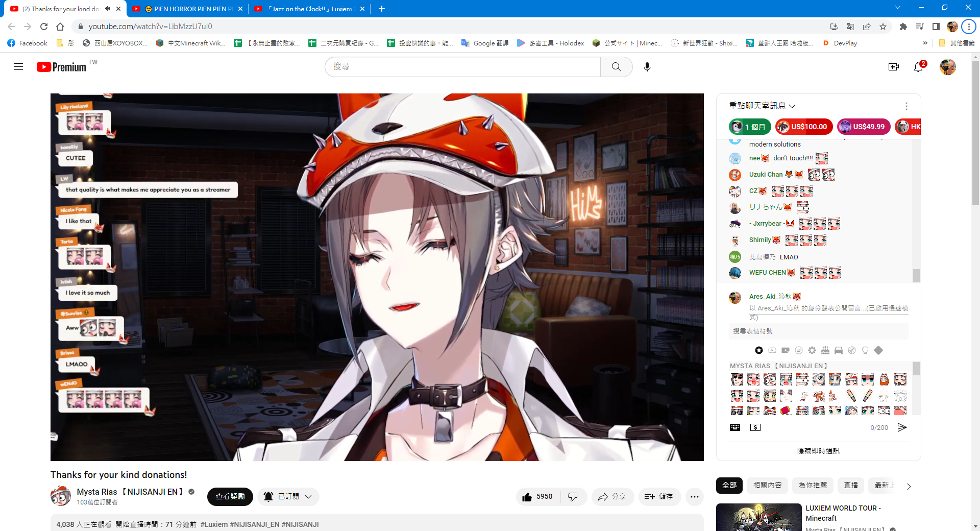Expand the top chat messages dropdown
Screen dimensions: 980x531
pos(762,106)
